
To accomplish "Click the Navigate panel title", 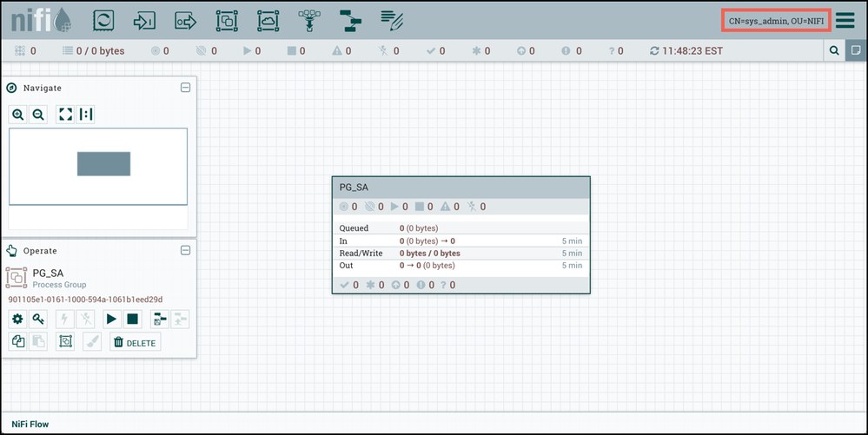I will pyautogui.click(x=42, y=88).
